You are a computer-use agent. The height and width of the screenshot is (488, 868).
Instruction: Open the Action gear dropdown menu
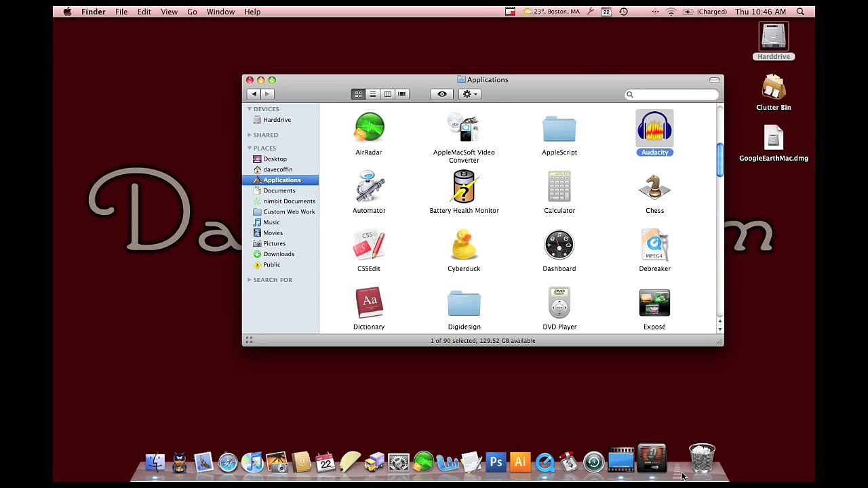(470, 94)
